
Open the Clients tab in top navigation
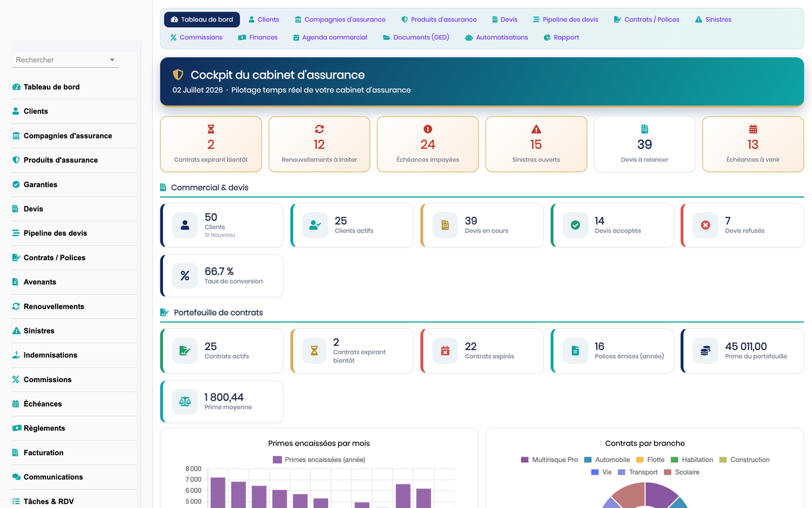point(264,20)
